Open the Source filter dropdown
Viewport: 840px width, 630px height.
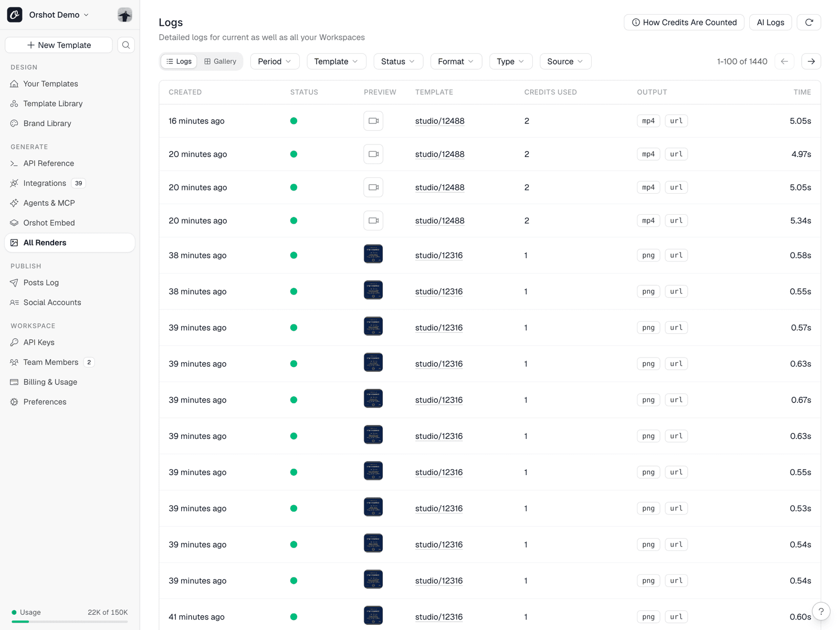tap(565, 61)
